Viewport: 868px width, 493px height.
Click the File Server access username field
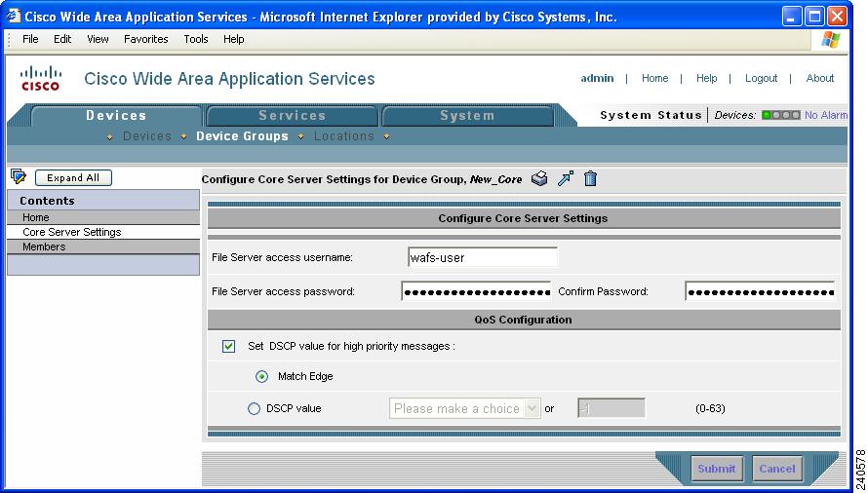pos(482,257)
